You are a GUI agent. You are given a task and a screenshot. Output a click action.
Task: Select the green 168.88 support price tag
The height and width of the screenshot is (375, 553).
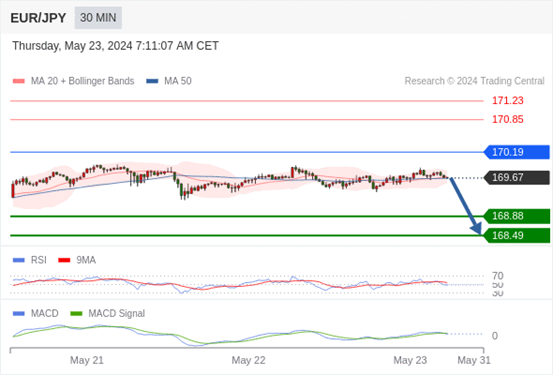(517, 216)
